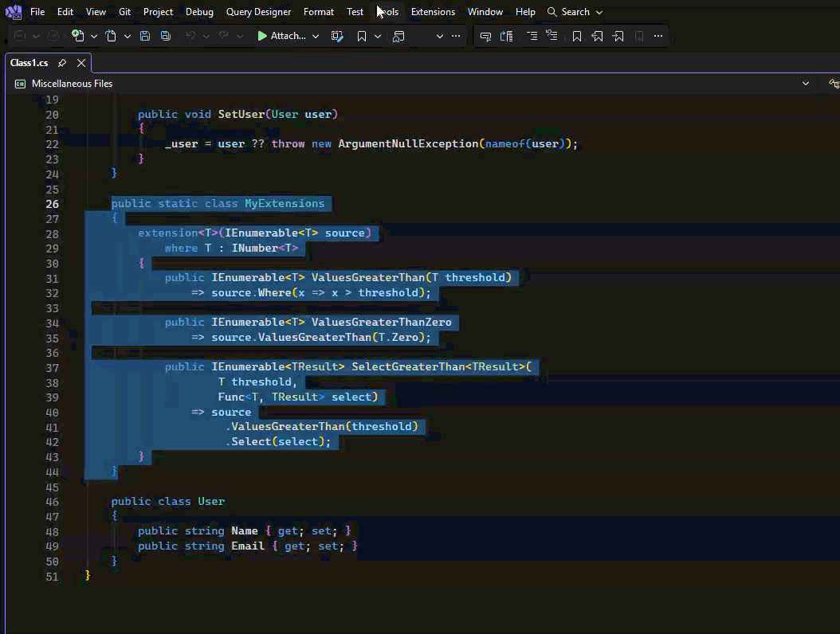Open the Extensions menu
Screen dimensions: 840x634
433,12
